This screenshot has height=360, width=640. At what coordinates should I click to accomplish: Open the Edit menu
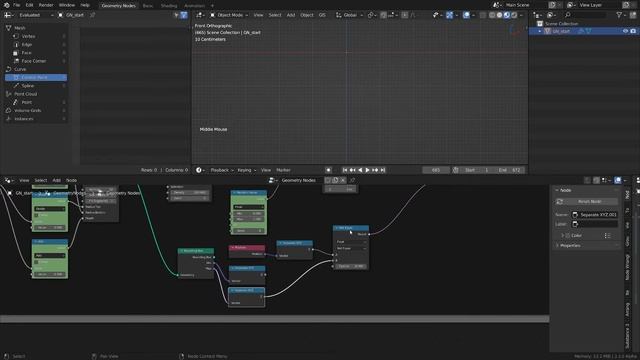click(29, 5)
